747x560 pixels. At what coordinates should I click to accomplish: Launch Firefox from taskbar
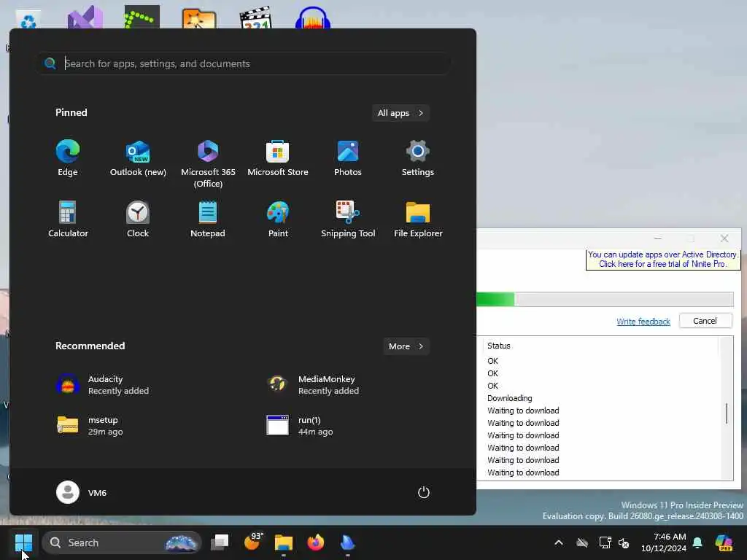click(315, 542)
